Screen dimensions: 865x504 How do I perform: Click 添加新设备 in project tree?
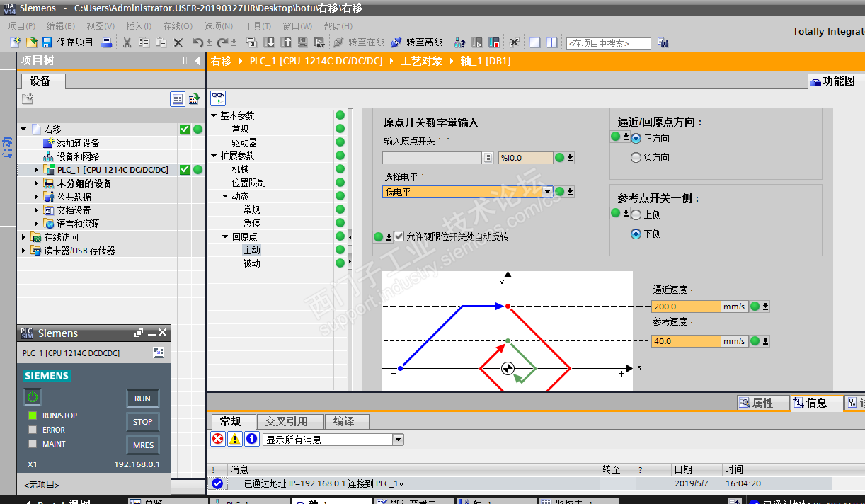coord(78,143)
